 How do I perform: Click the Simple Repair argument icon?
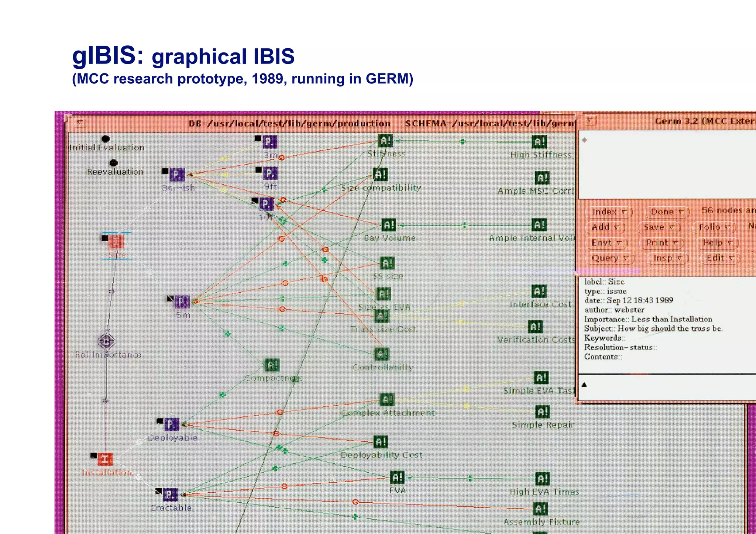(x=542, y=412)
